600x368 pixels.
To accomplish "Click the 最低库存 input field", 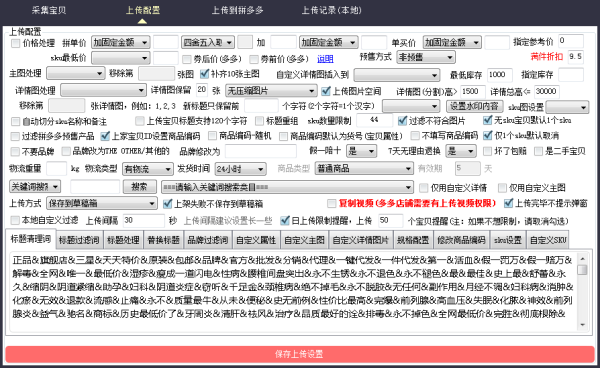I will 500,75.
